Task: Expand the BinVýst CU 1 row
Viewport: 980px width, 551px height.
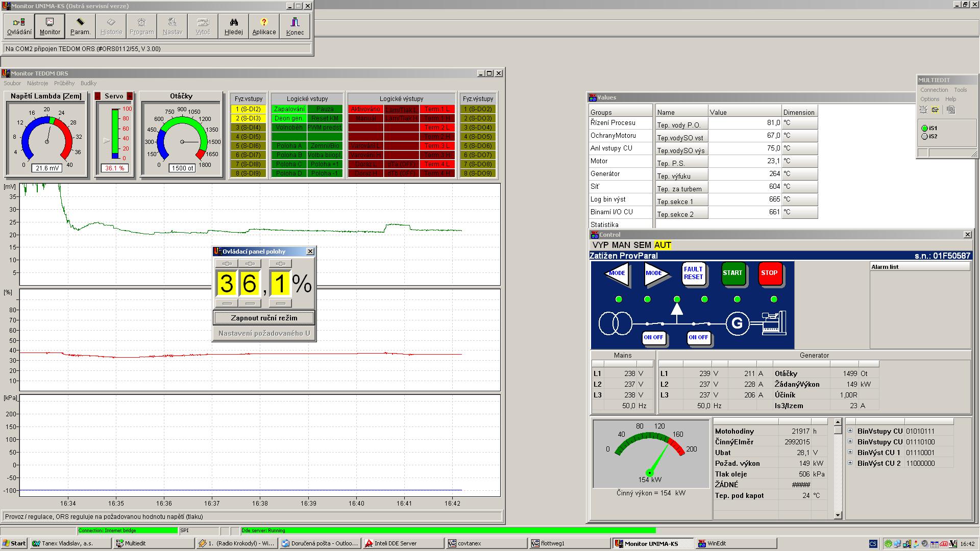Action: (850, 452)
